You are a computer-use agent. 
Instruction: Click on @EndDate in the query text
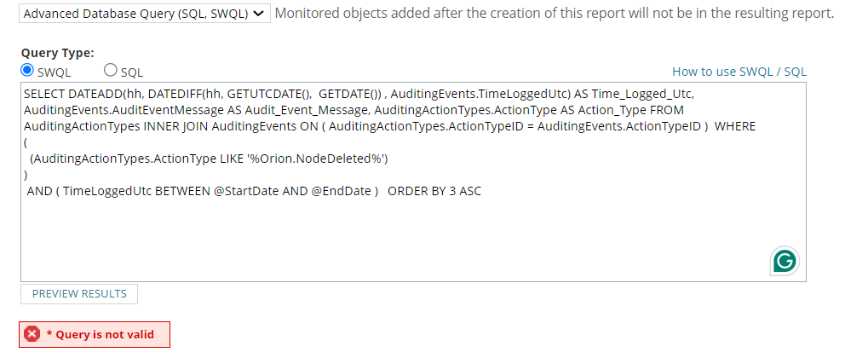click(345, 191)
